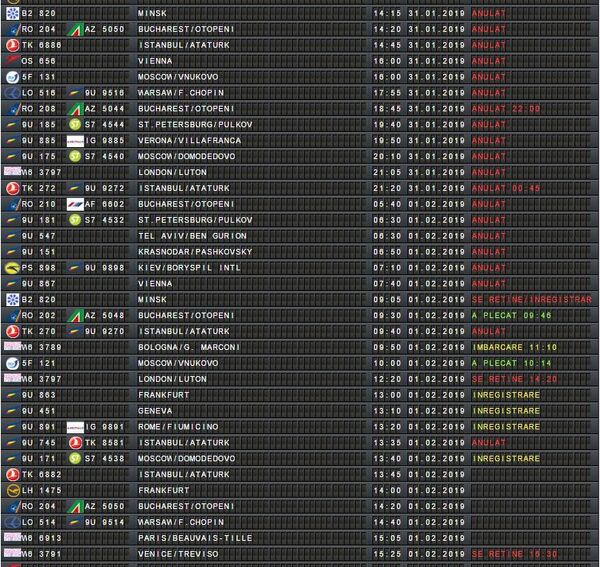The width and height of the screenshot is (600, 567).
Task: Click the Wizz Air logo beside W6 6913
Action: [x=12, y=537]
